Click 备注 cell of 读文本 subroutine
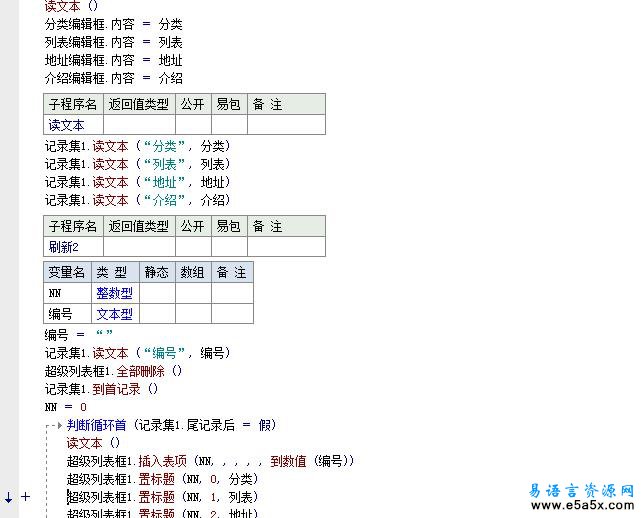643x518 pixels. [286, 125]
